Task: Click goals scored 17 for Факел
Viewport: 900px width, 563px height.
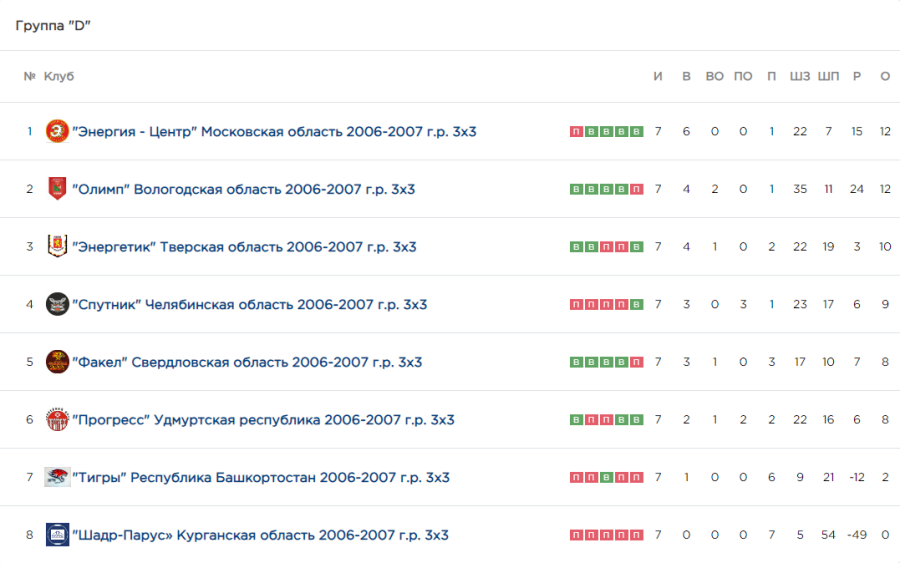Action: [800, 362]
